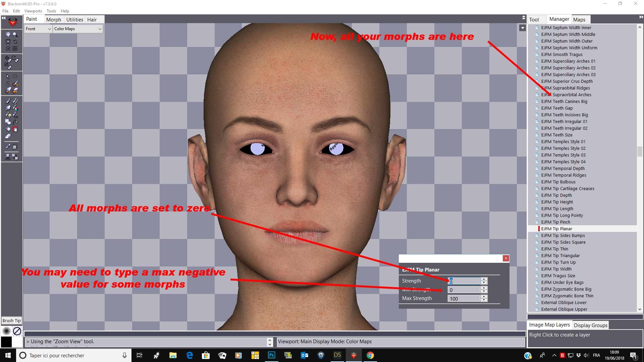Activate the Zoom View tool
Image resolution: width=644 pixels, height=362 pixels.
click(15, 34)
